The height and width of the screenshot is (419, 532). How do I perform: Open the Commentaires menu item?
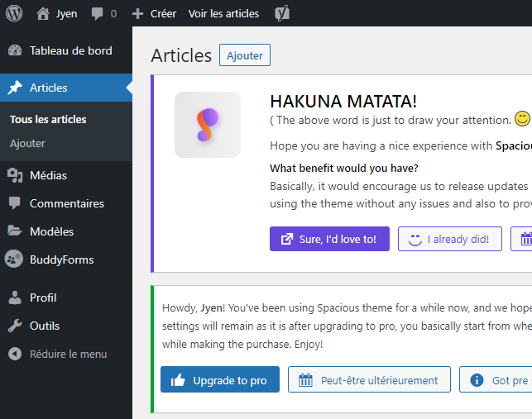click(x=66, y=203)
